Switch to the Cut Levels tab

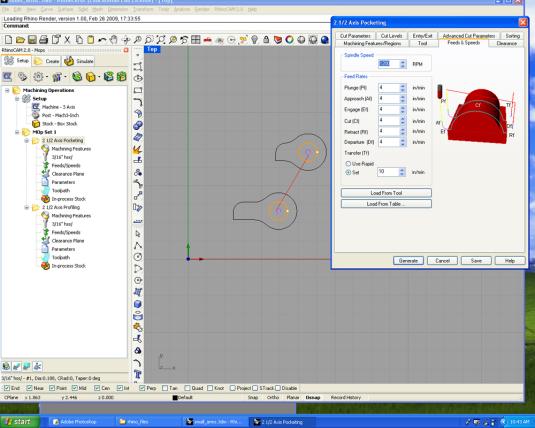[x=392, y=36]
